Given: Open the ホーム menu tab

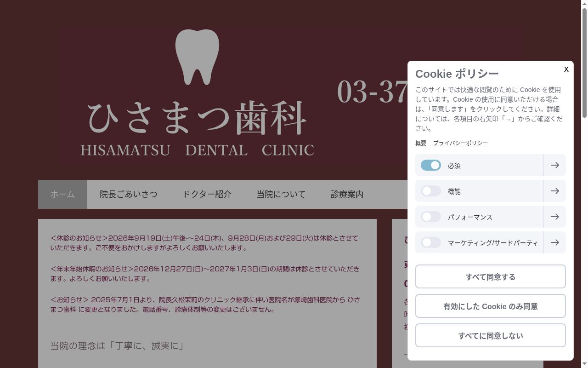Looking at the screenshot, I should [x=62, y=194].
